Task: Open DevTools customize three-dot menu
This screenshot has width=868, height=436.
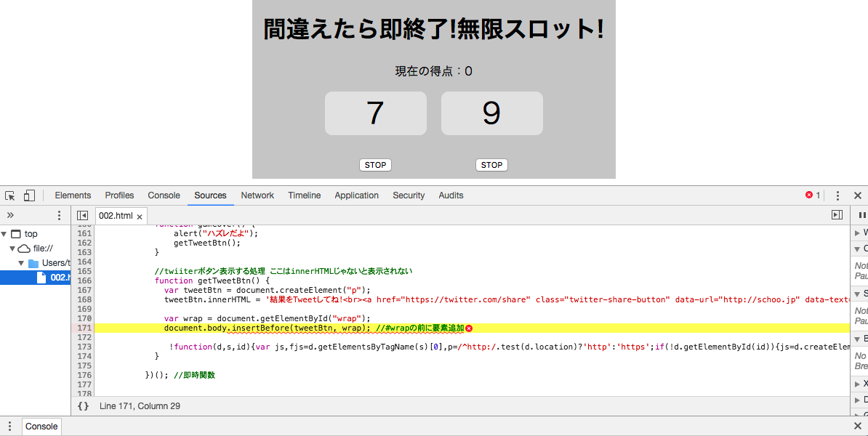Action: (x=837, y=195)
